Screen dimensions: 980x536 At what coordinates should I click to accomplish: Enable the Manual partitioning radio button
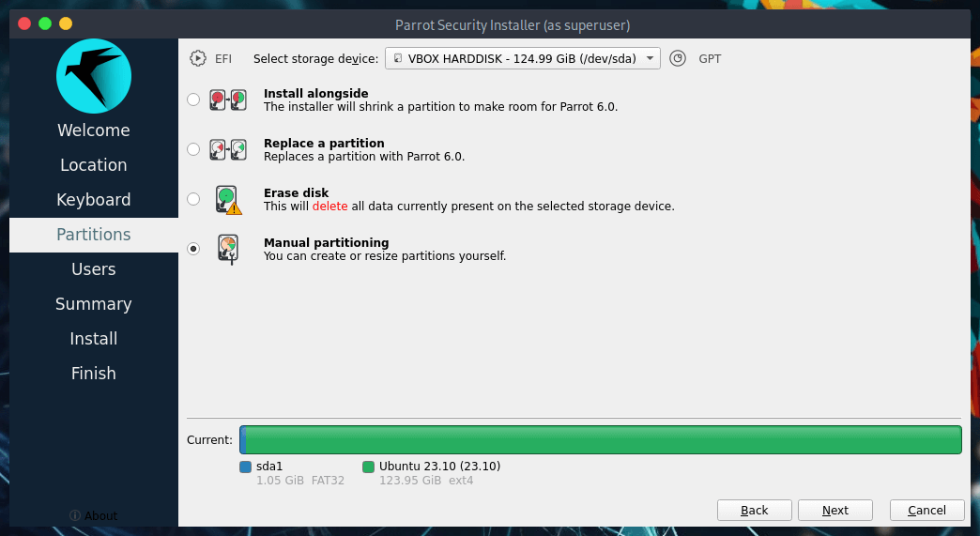[x=193, y=249]
